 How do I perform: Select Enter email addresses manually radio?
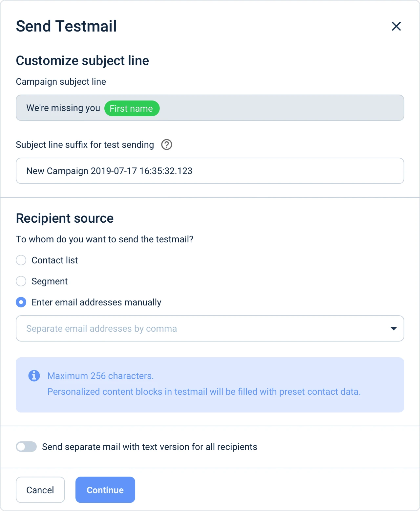(21, 302)
